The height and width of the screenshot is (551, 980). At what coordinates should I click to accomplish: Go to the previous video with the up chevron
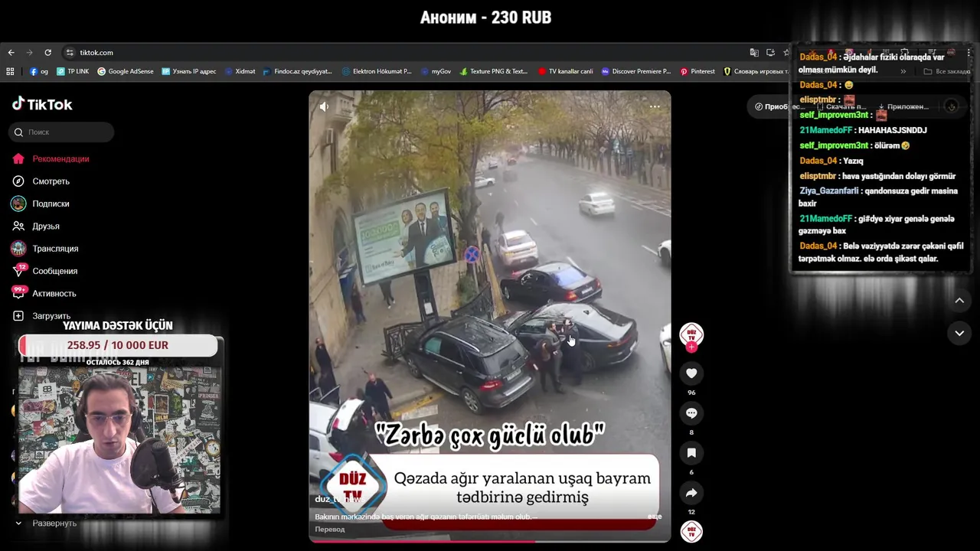959,301
